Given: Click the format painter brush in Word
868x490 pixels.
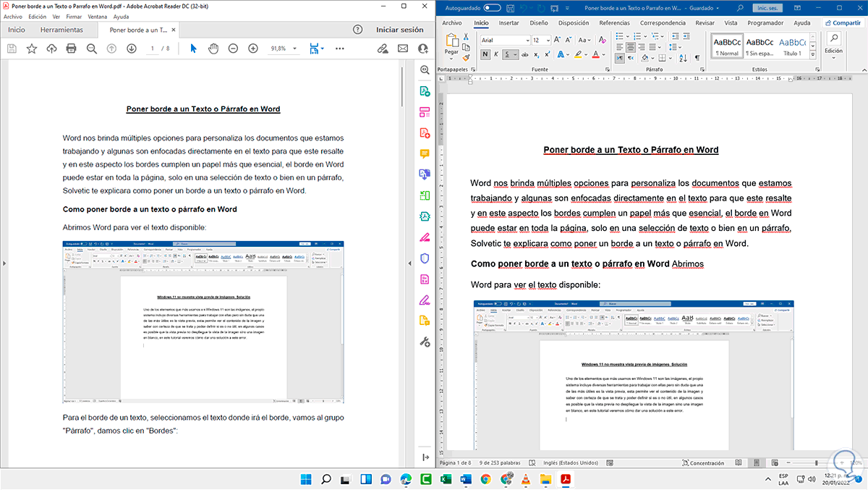Looking at the screenshot, I should [x=466, y=58].
